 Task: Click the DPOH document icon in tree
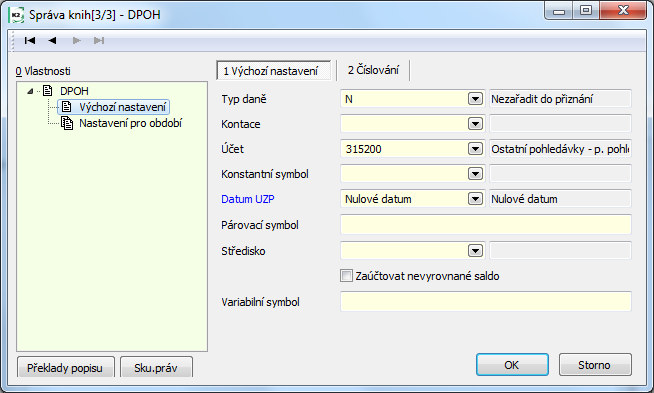(x=48, y=91)
